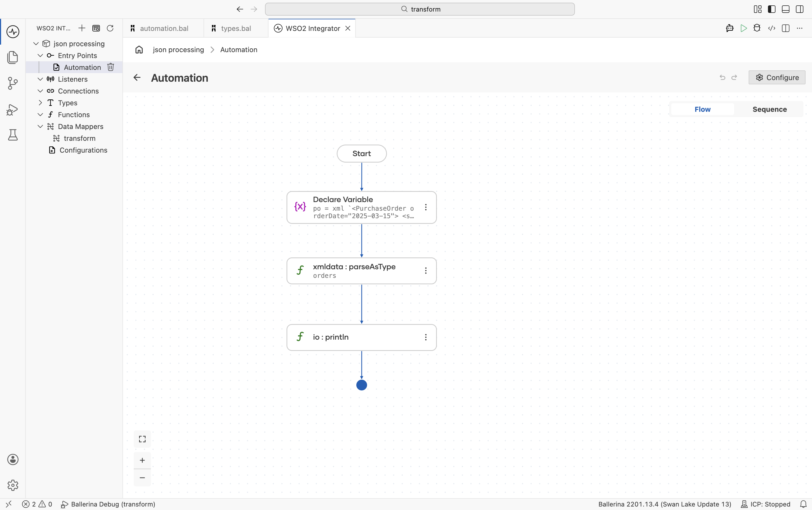Toggle the bottom panel visibility

pyautogui.click(x=786, y=9)
